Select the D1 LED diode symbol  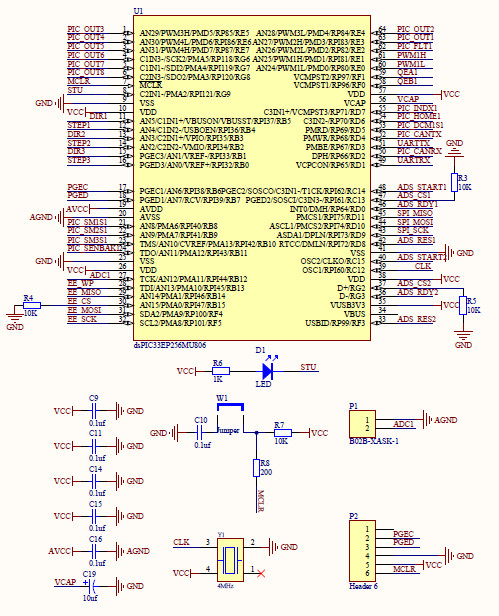[x=268, y=370]
